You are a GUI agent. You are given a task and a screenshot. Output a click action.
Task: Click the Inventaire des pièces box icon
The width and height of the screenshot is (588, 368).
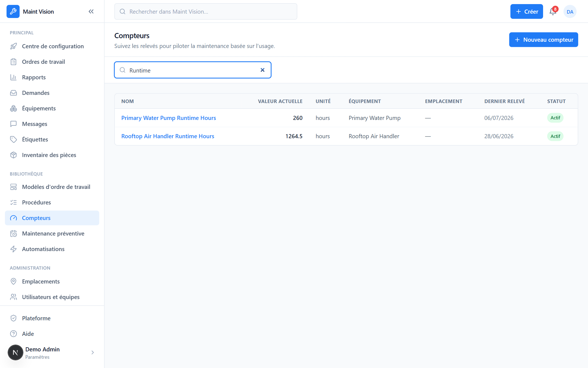pos(13,155)
